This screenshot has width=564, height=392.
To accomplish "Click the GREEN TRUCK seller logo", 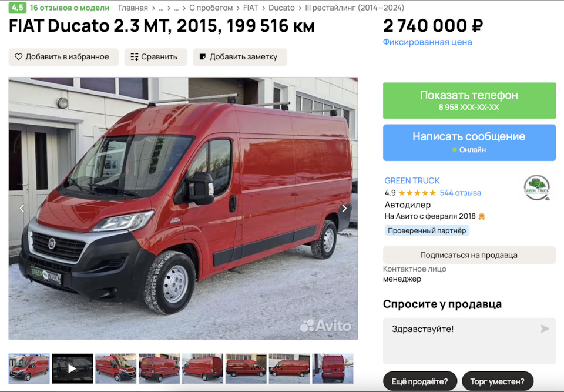I will click(536, 187).
